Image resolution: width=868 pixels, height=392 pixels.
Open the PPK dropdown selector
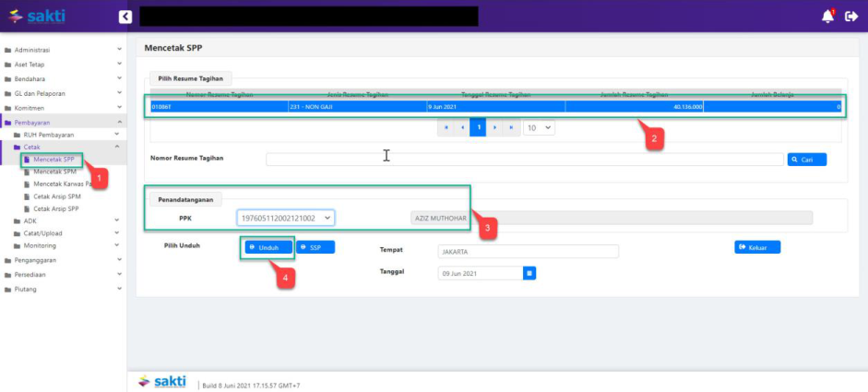285,218
